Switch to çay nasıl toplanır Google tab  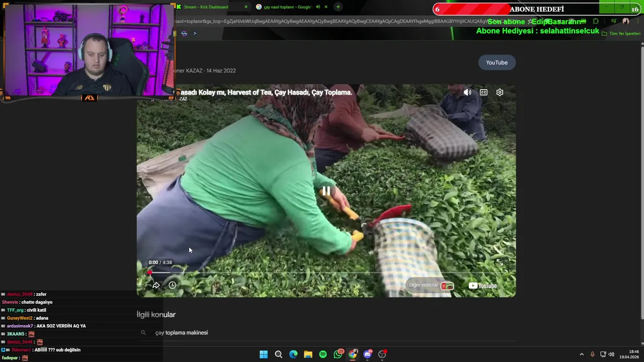(x=287, y=7)
